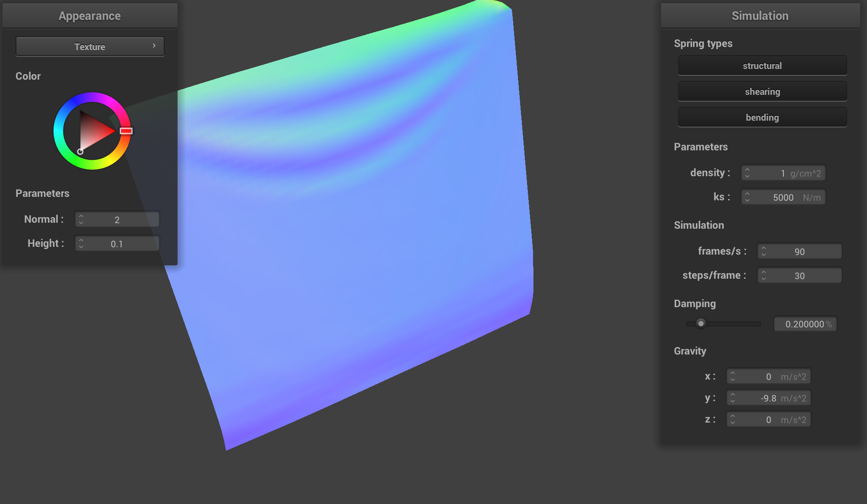Increase steps/frame with the up arrow
The width and height of the screenshot is (867, 504).
[x=764, y=272]
